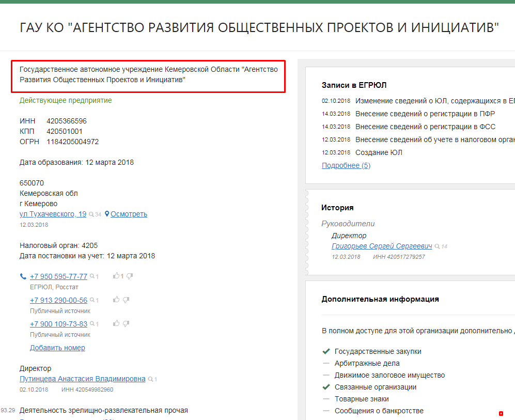Click the magnifier next to +7 913 290-00-56
The height and width of the screenshot is (420, 515).
tap(92, 300)
